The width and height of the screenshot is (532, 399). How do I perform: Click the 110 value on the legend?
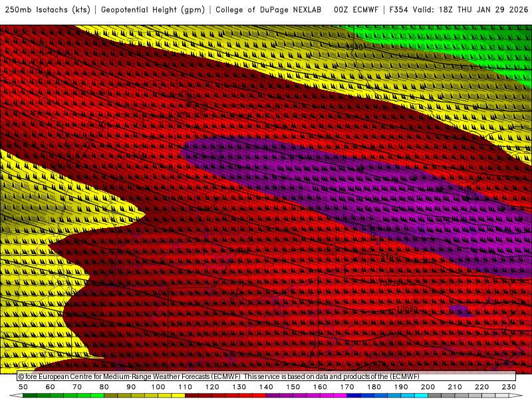tap(185, 387)
